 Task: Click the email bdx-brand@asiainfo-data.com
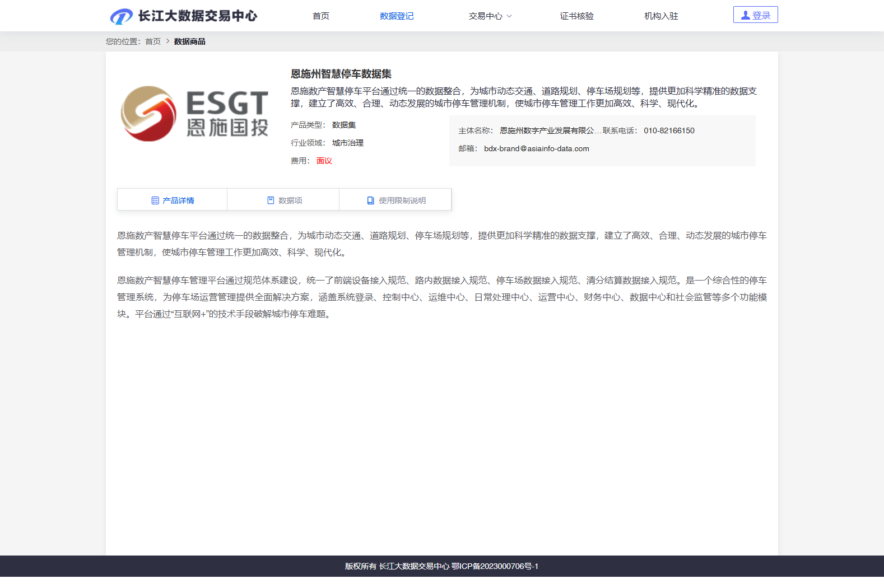pos(537,148)
